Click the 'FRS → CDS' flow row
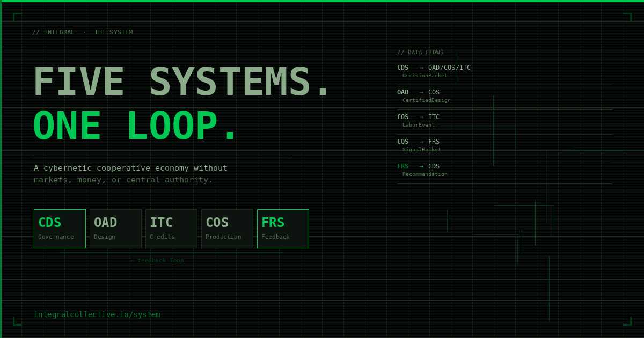 [x=418, y=166]
